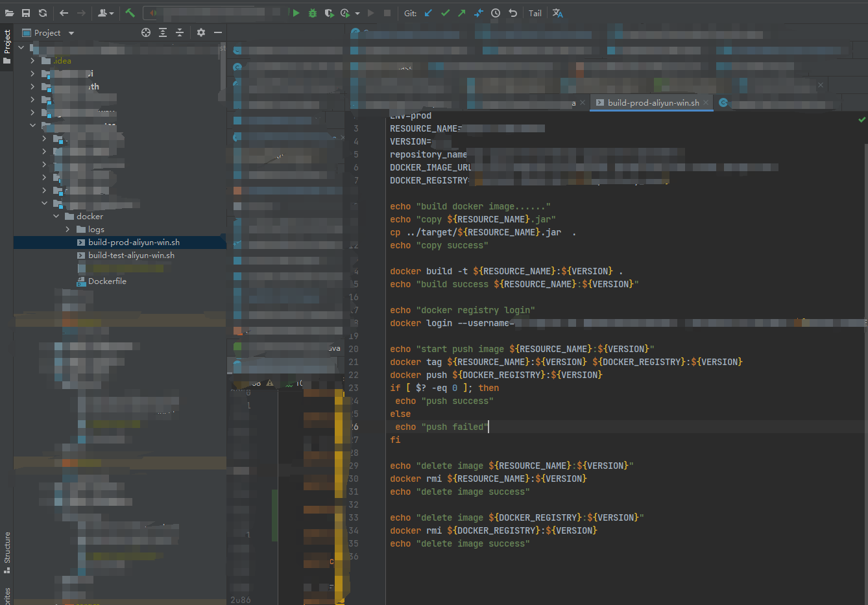Viewport: 868px width, 605px height.
Task: Click the Profiler run icon
Action: (x=346, y=13)
